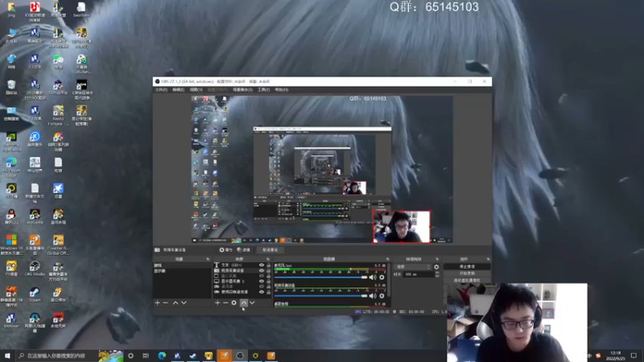Viewport: 644px width, 362px height.
Task: Remove selected scene with minus icon
Action: click(x=166, y=303)
